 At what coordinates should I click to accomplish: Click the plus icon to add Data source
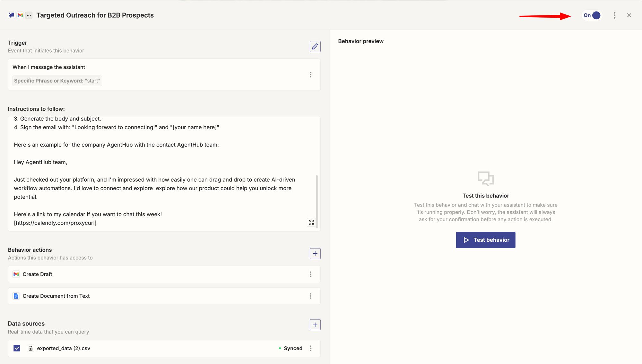pos(315,325)
